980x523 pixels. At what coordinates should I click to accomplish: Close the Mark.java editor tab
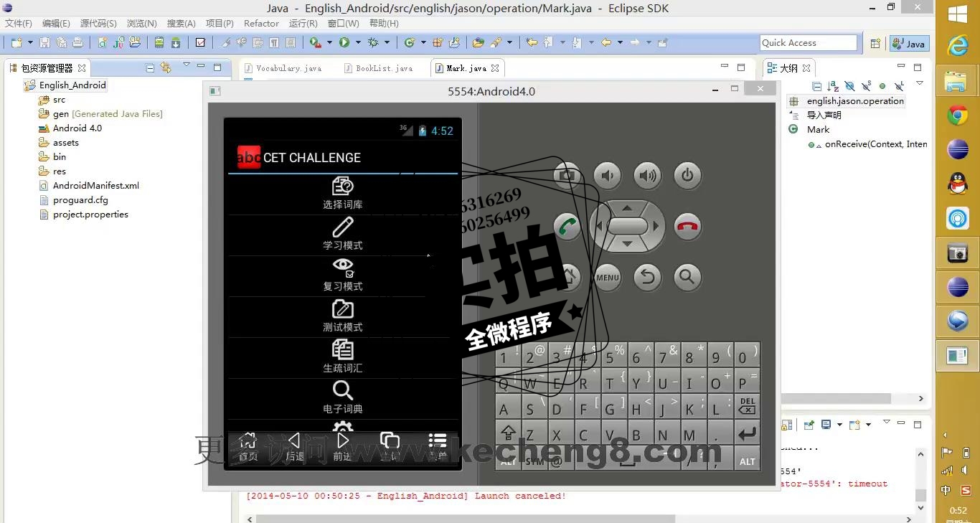[495, 68]
